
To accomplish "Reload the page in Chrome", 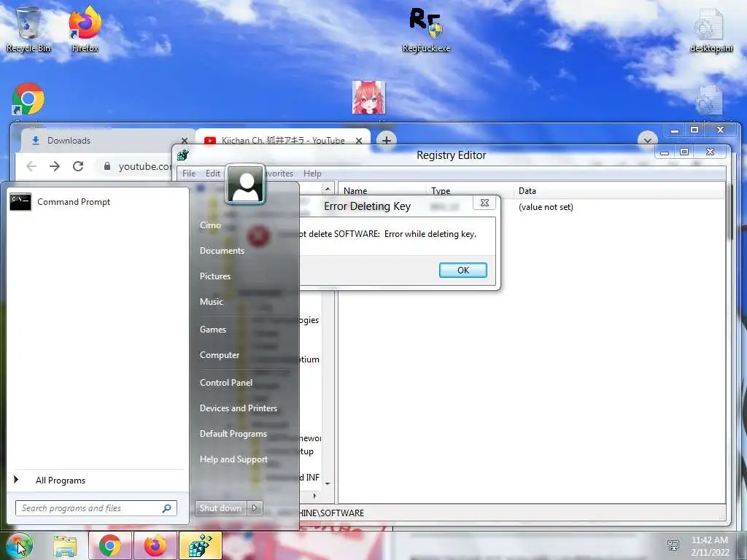I will 78,166.
